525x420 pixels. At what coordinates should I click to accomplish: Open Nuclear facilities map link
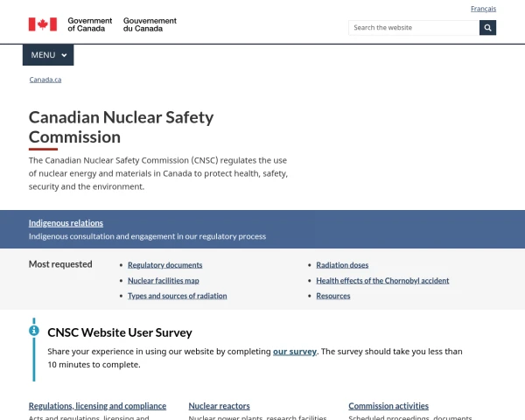click(164, 281)
